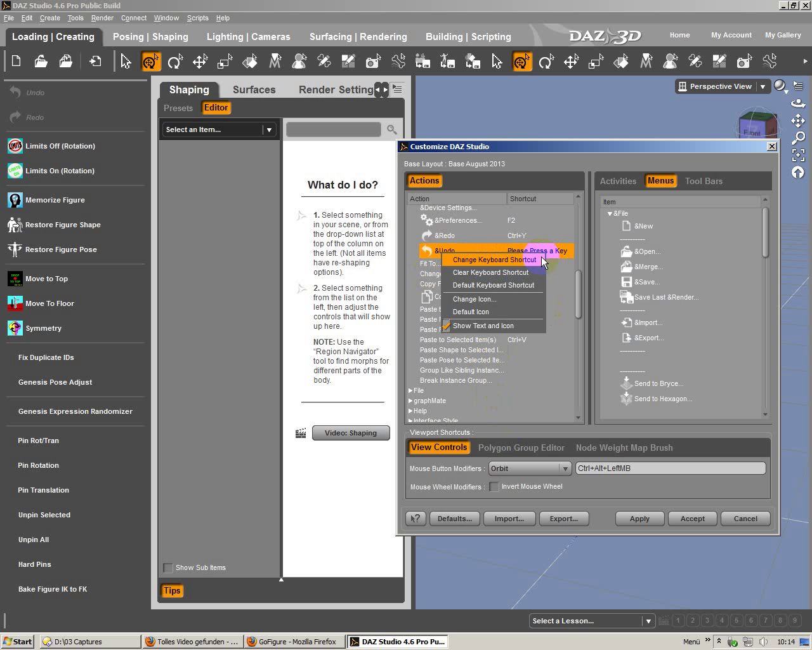Toggle Show Text and Icon menu option
This screenshot has width=812, height=650.
483,326
